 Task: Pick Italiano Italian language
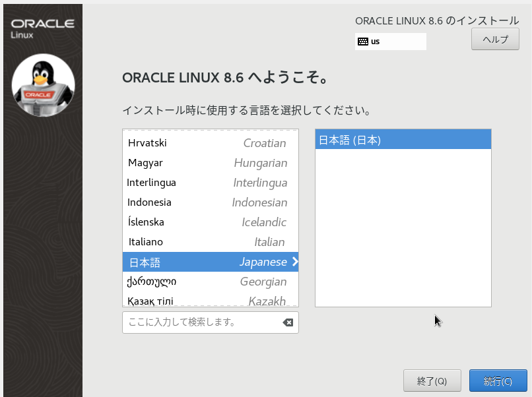(211, 242)
